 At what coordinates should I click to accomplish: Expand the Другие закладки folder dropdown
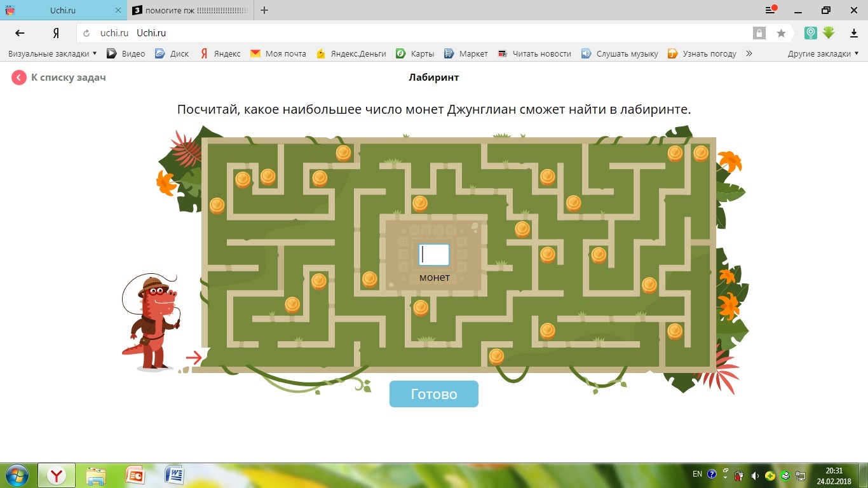pyautogui.click(x=824, y=54)
